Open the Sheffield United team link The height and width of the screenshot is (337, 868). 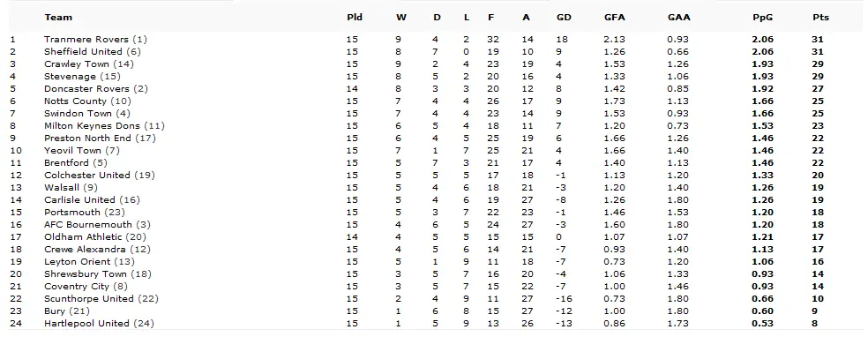[x=83, y=51]
